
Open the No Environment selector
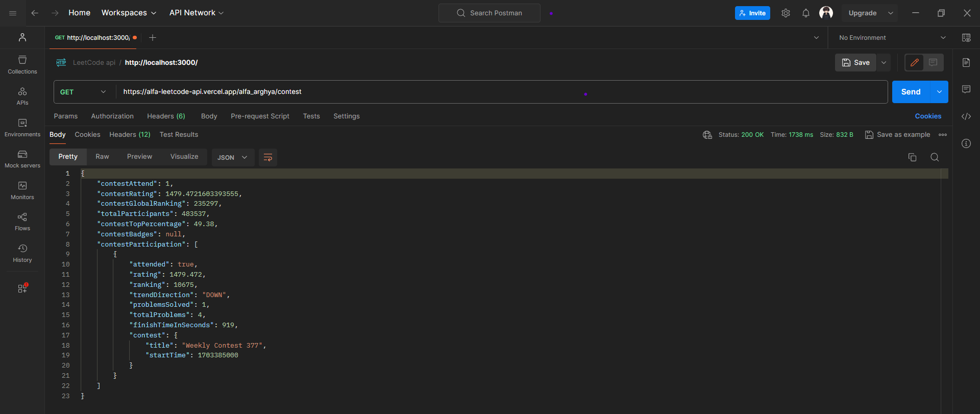pos(891,38)
